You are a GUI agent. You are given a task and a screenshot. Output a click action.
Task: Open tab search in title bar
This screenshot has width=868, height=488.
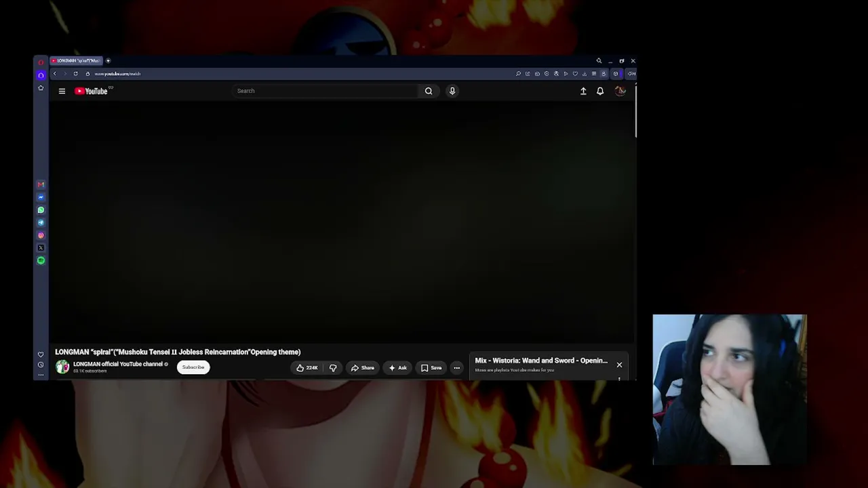tap(599, 61)
